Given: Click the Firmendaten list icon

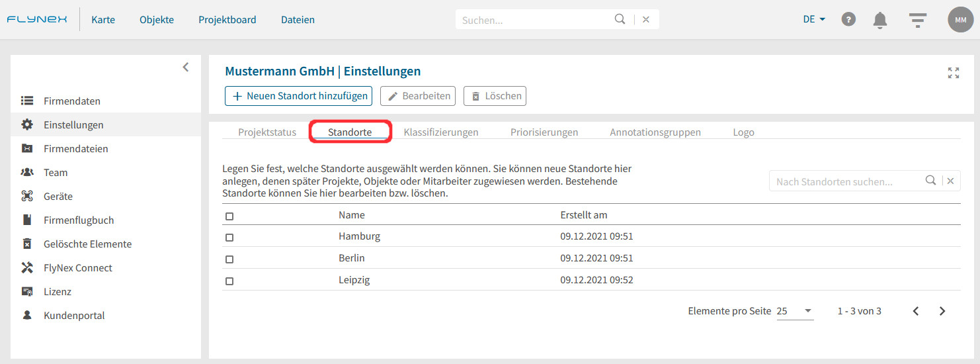Looking at the screenshot, I should 27,101.
